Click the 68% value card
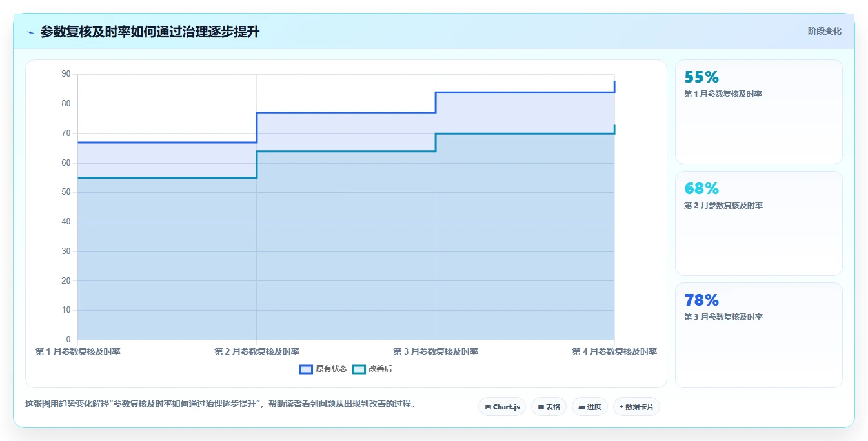This screenshot has height=441, width=868. pos(759,223)
